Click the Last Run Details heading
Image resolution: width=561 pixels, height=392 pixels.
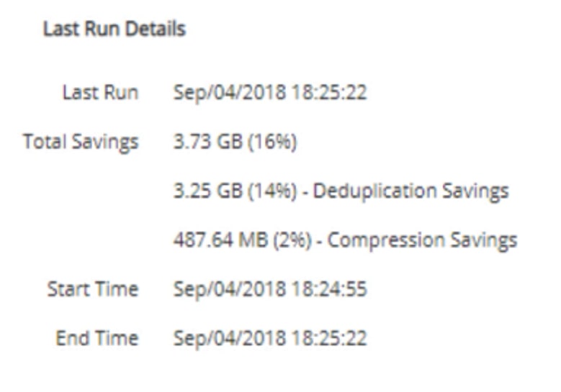coord(114,29)
